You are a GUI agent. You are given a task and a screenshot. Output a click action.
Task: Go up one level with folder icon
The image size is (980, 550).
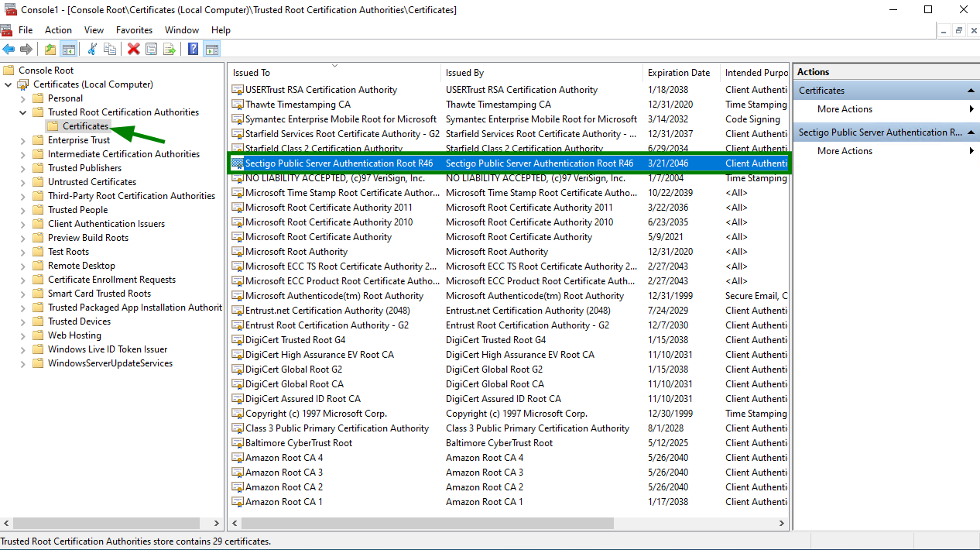[50, 50]
